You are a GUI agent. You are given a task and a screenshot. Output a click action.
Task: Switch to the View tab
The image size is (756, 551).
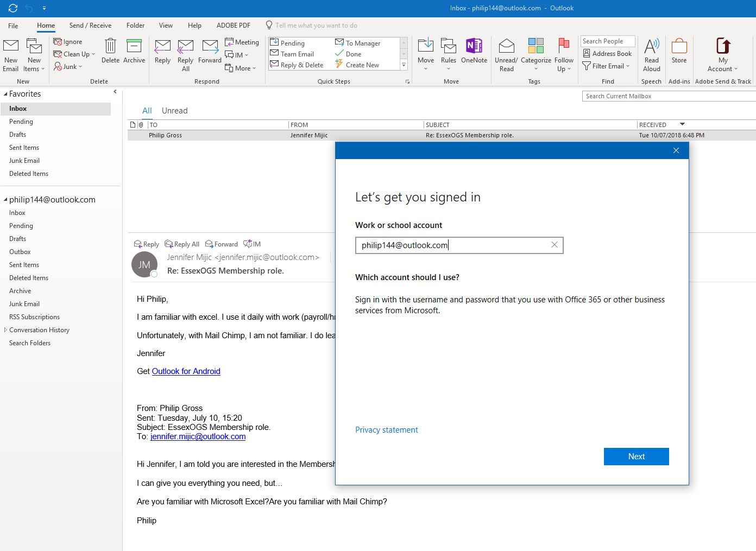pos(166,26)
